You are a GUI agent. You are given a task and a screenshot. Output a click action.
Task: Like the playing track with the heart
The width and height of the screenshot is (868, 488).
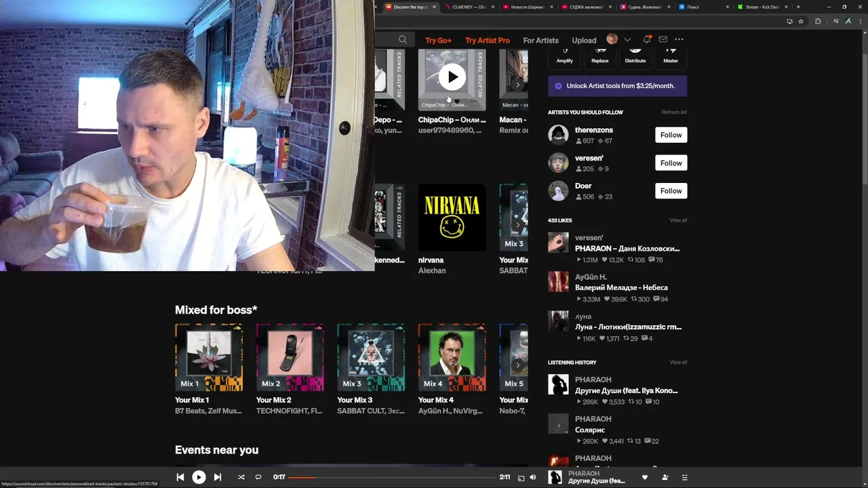pos(645,477)
